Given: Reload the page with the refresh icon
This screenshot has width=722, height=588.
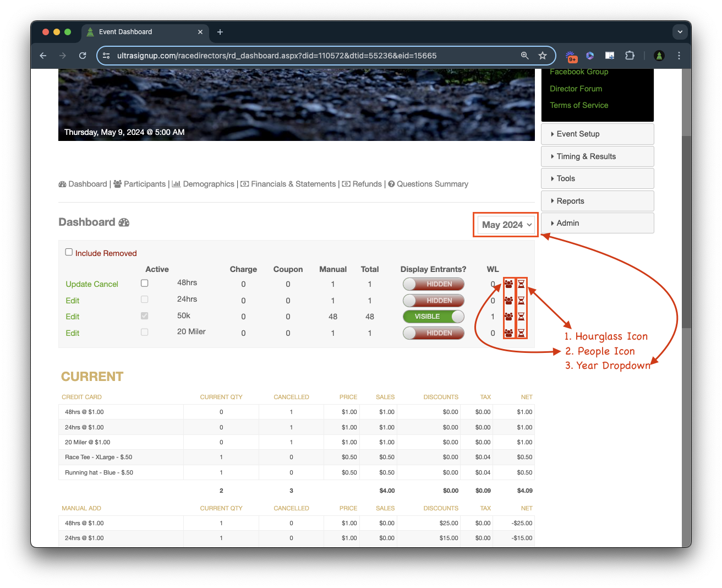Looking at the screenshot, I should [x=83, y=56].
